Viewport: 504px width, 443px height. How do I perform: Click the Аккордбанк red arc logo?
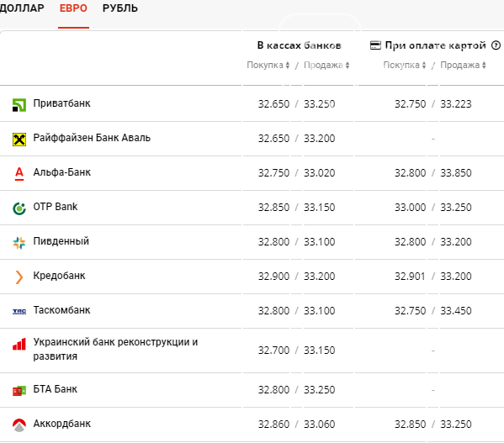tap(19, 425)
